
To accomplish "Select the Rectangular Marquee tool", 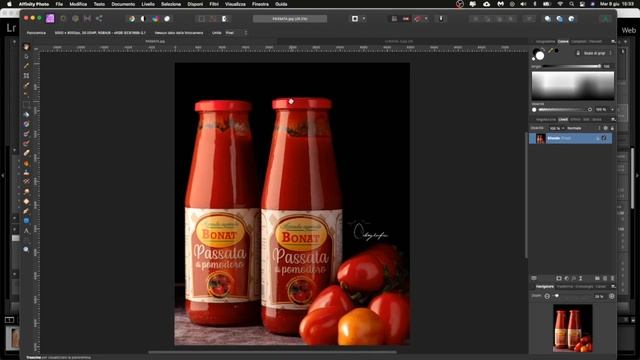I will tap(27, 104).
